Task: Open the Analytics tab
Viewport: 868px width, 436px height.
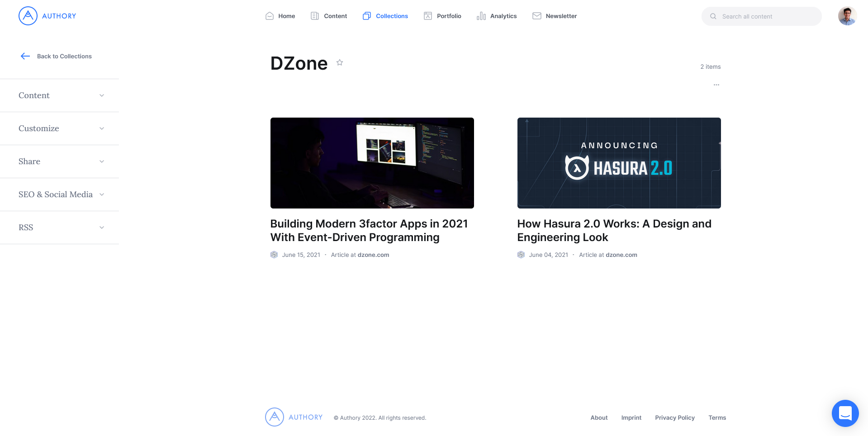Action: tap(497, 16)
